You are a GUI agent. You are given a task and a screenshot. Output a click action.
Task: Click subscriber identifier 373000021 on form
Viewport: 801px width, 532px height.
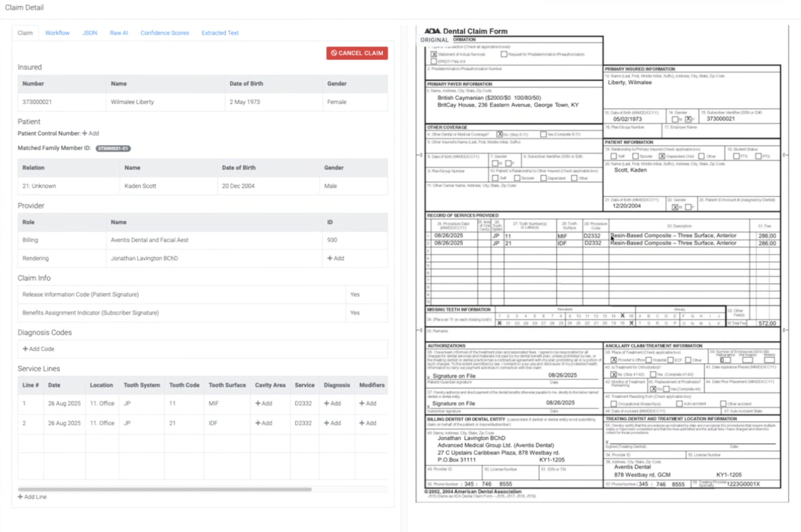[x=720, y=119]
